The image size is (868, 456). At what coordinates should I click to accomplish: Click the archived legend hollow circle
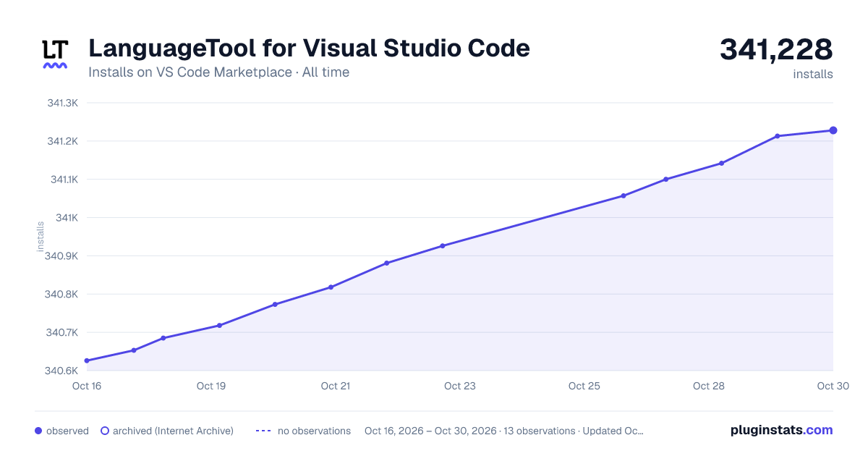(x=105, y=431)
